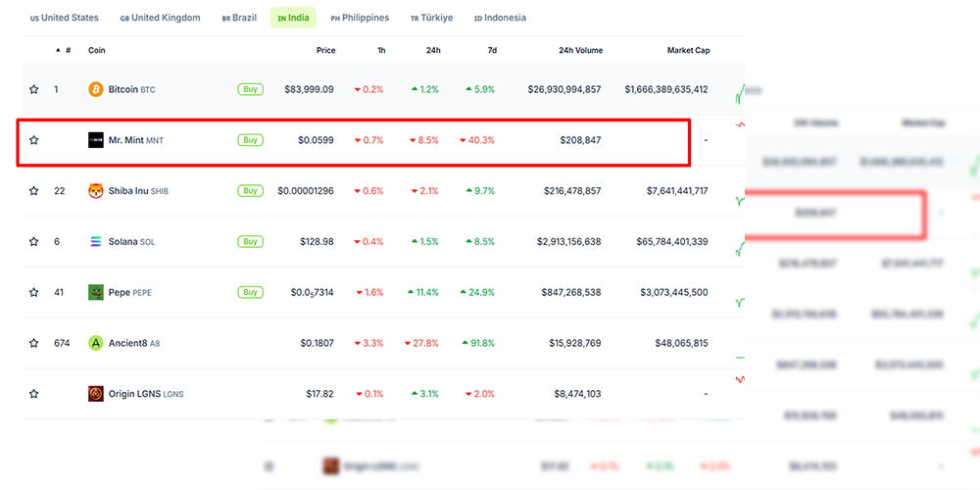Click Bitcoin's 7-day sparkline chart
The image size is (980, 490).
point(740,94)
